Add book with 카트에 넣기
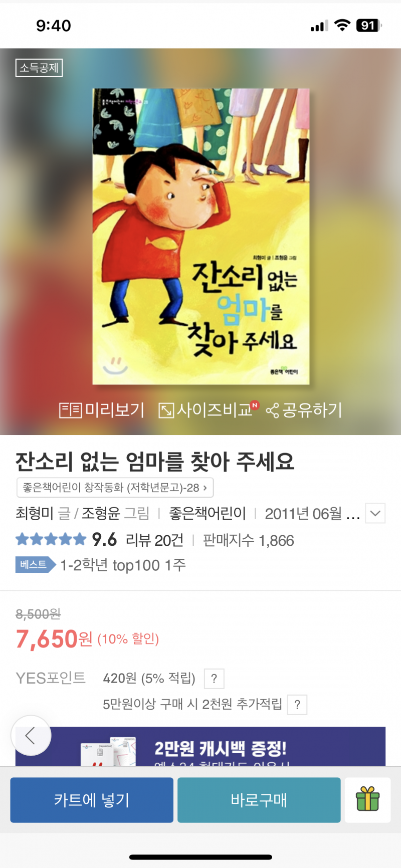 pyautogui.click(x=92, y=800)
